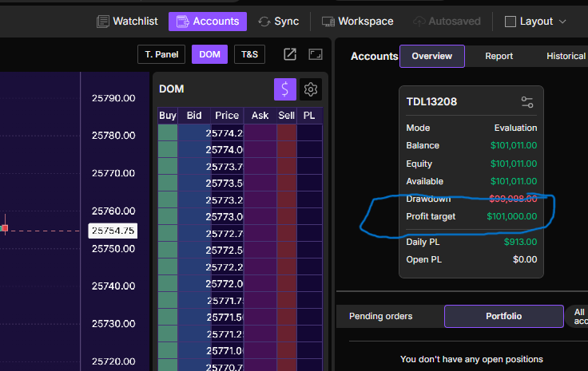Expand the Layout dropdown
This screenshot has width=588, height=371.
pos(535,22)
